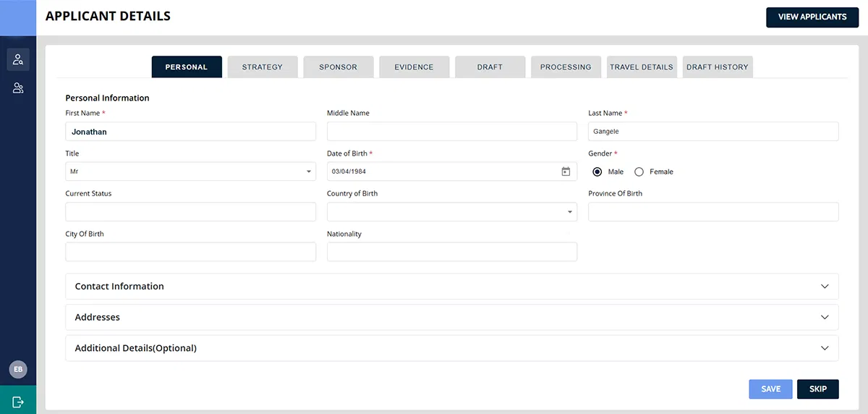Expand the Addresses section

coord(452,317)
